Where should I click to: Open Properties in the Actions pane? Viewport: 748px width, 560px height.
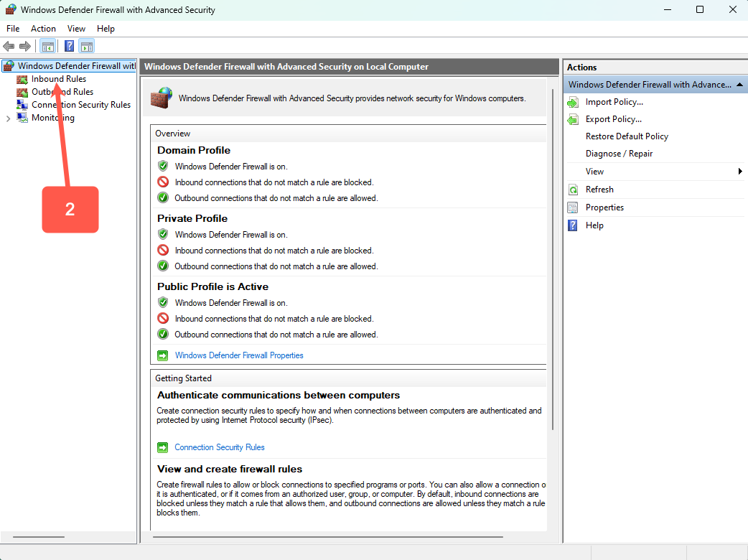(604, 207)
